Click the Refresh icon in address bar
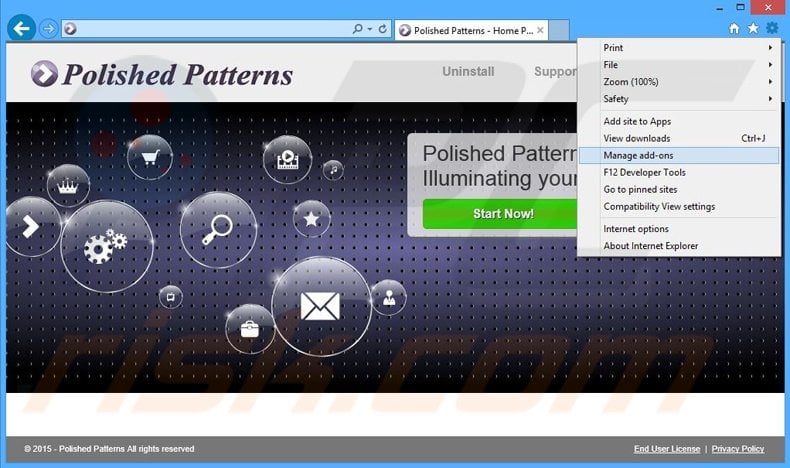The height and width of the screenshot is (468, 790). pos(382,29)
